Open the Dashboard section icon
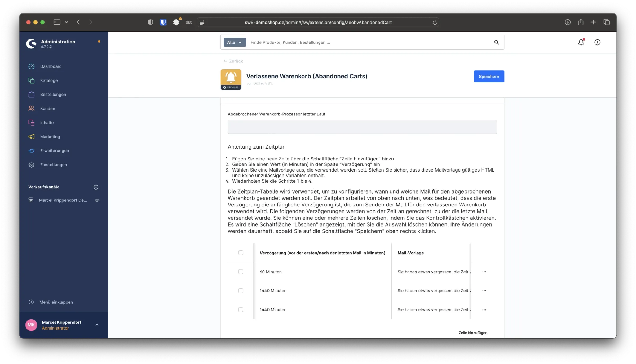This screenshot has width=636, height=364. (x=31, y=66)
